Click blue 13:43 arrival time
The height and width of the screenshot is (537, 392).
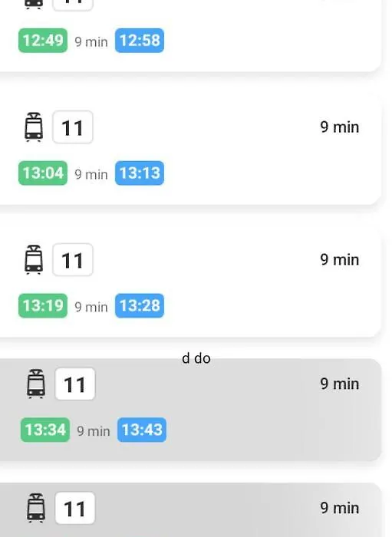coord(142,430)
